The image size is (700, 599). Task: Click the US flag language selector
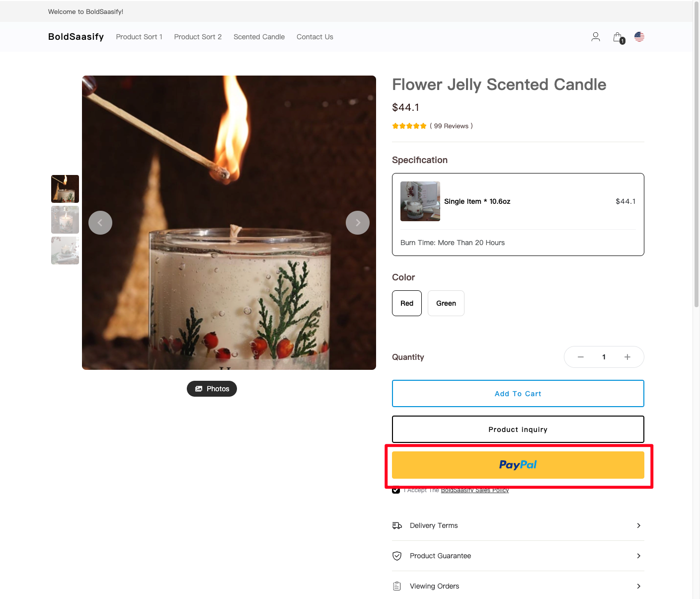click(x=639, y=37)
